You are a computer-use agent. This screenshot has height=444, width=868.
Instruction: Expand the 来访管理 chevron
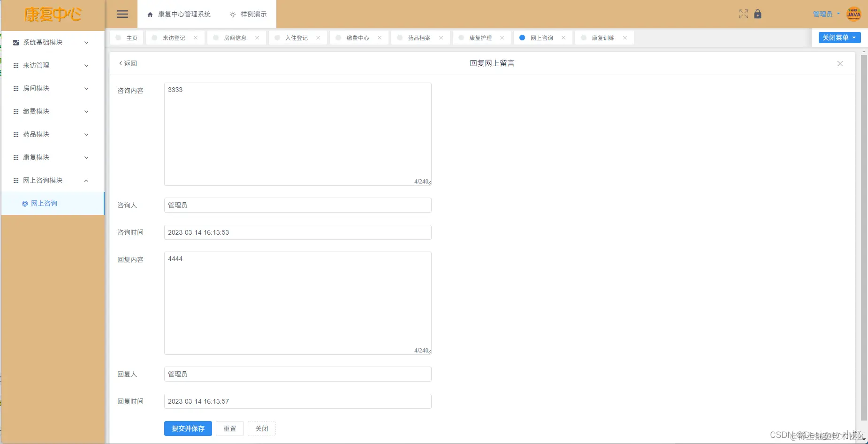86,65
